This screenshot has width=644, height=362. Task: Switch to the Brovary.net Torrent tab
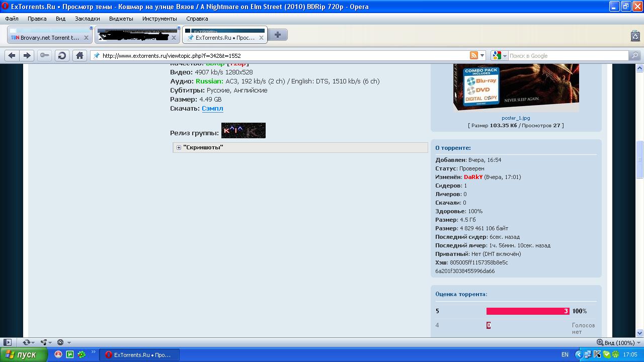(49, 36)
